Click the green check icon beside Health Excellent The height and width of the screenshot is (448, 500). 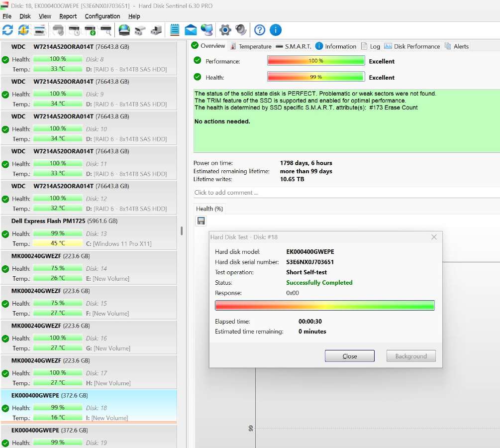point(198,77)
